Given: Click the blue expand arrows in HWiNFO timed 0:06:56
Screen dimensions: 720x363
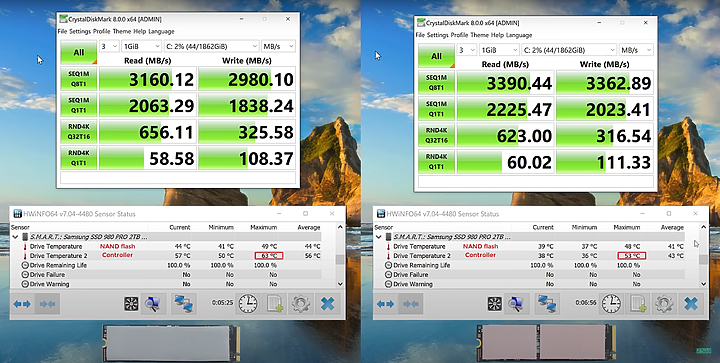Looking at the screenshot, I should pyautogui.click(x=385, y=304).
